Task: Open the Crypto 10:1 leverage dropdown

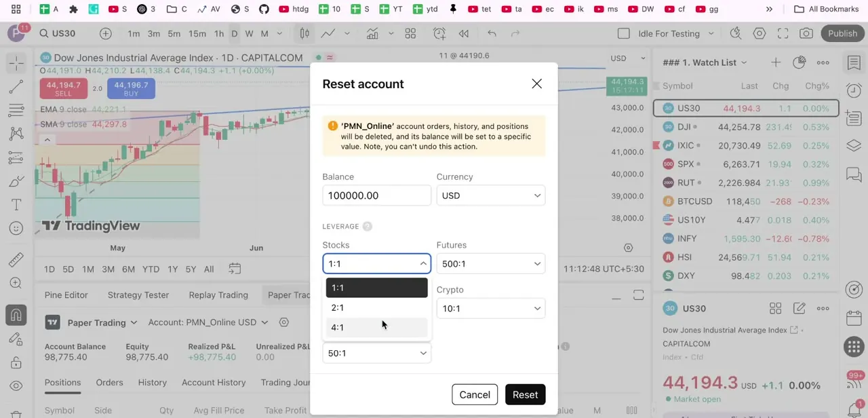Action: (490, 308)
